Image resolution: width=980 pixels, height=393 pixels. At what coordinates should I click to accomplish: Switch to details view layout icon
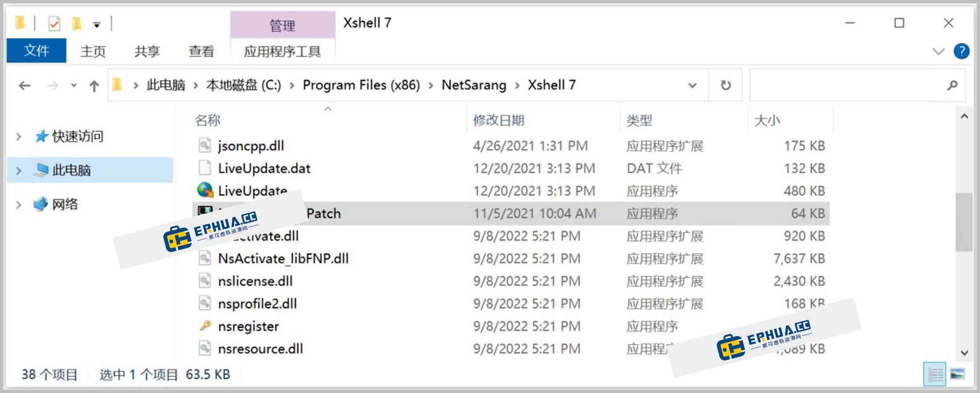(x=935, y=374)
